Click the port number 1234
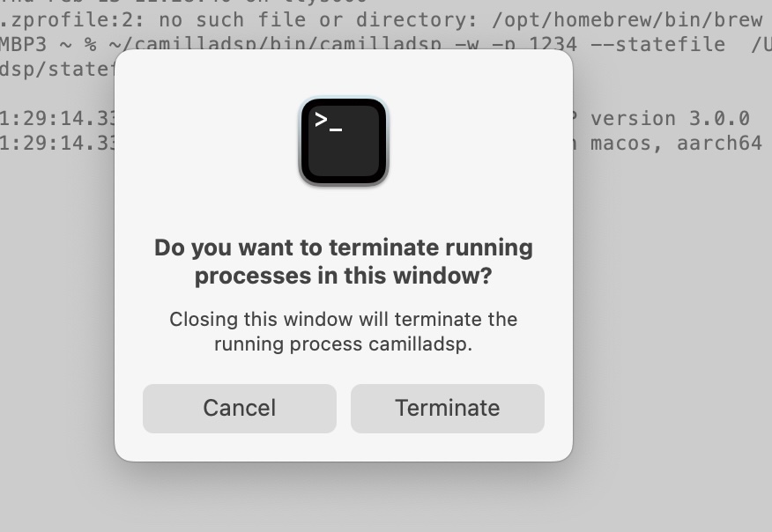Viewport: 772px width, 532px height. 553,45
